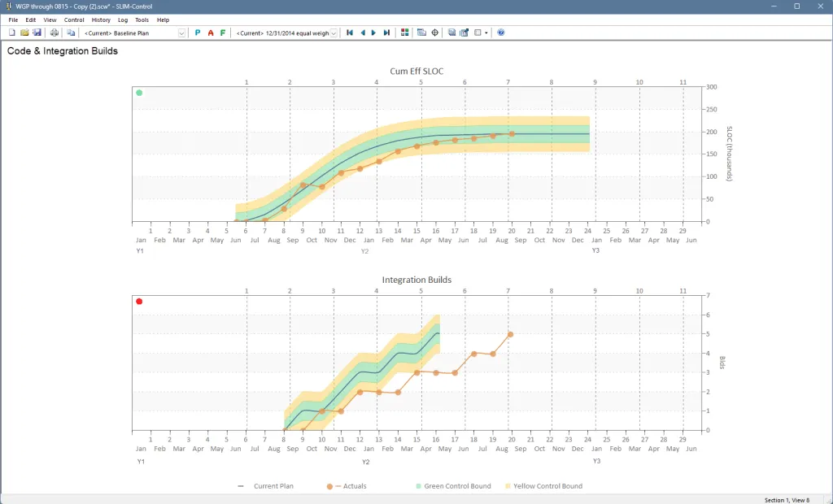This screenshot has width=833, height=504.
Task: Click the window title bar app icon
Action: 8,7
